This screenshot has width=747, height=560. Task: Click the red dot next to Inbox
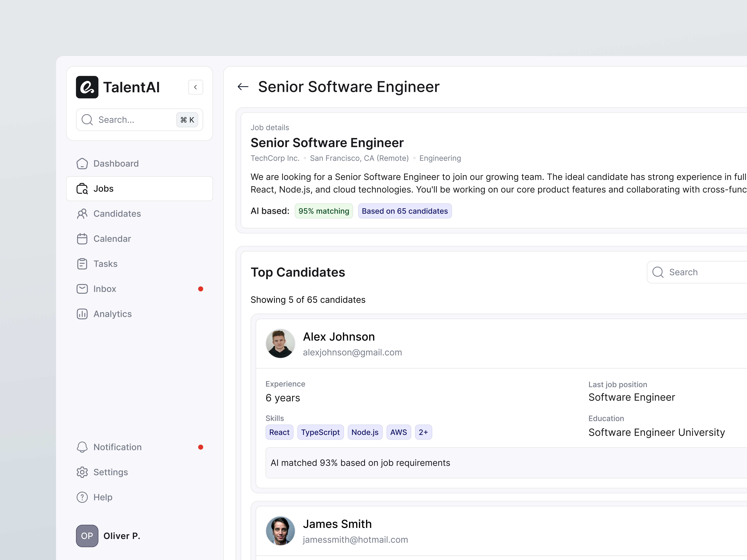(201, 289)
